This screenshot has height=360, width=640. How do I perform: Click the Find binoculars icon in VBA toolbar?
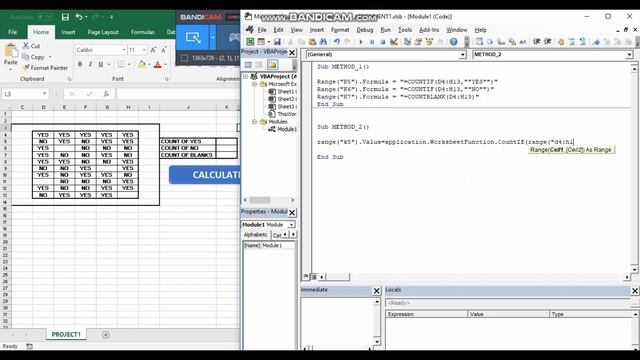(x=323, y=42)
